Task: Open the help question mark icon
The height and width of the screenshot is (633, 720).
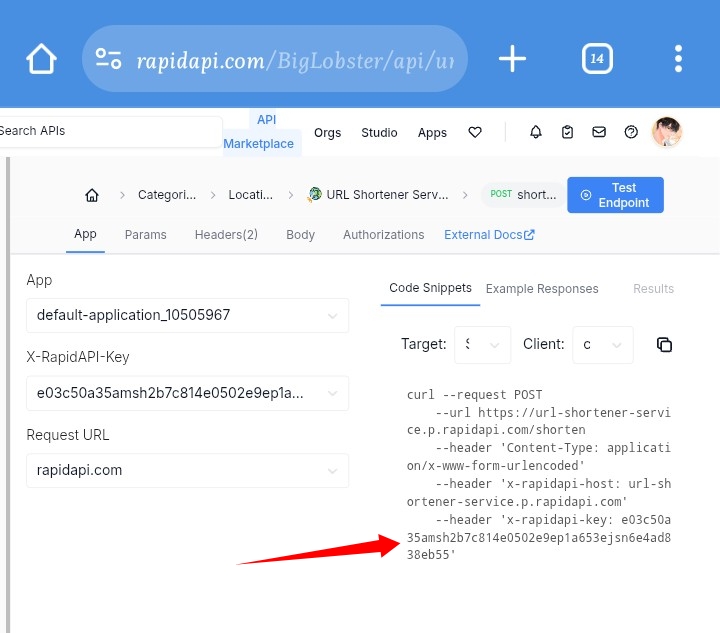Action: coord(631,132)
